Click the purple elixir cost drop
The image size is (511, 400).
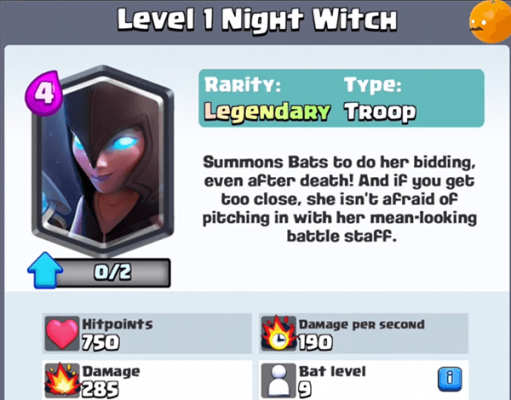(44, 93)
